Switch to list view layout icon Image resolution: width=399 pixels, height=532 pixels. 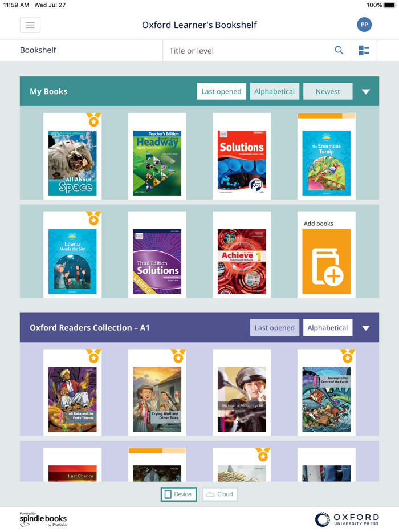point(364,50)
